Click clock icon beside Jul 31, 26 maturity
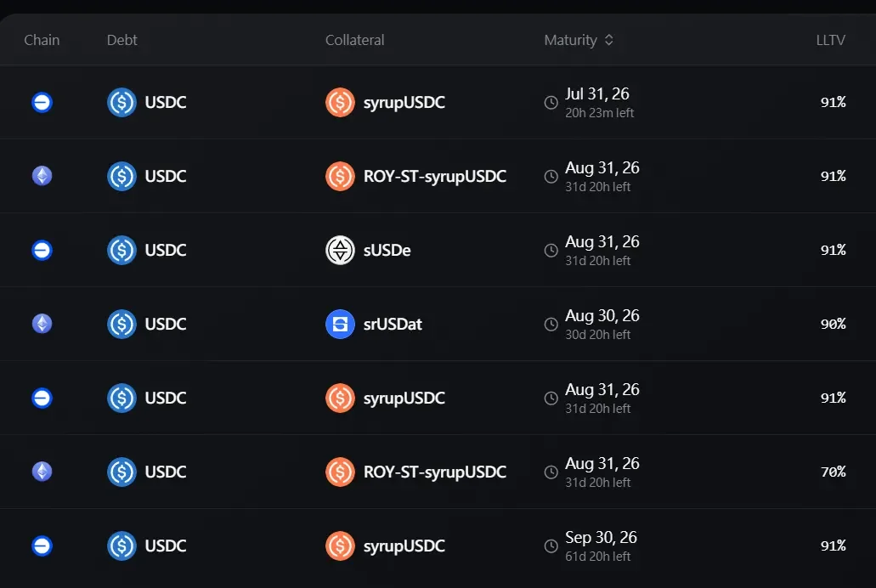This screenshot has height=588, width=876. tap(551, 102)
